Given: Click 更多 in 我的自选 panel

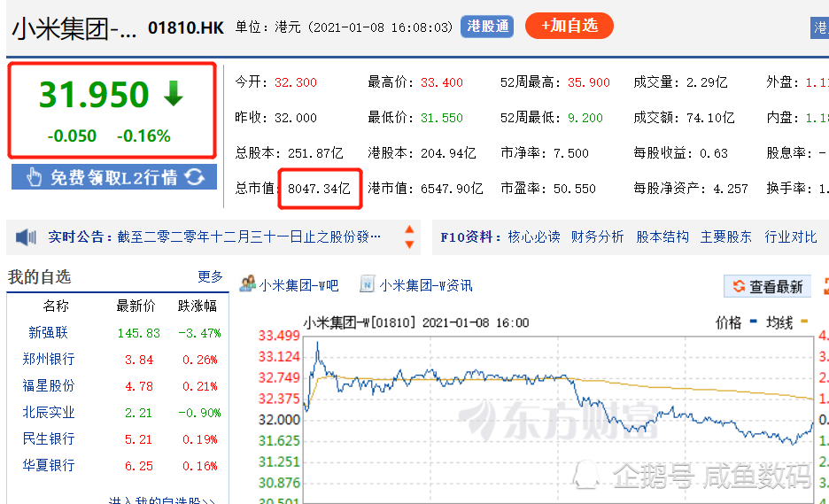Looking at the screenshot, I should click(211, 276).
